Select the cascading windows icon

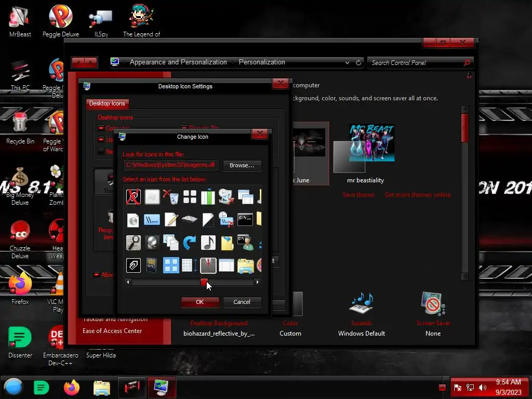tap(245, 197)
